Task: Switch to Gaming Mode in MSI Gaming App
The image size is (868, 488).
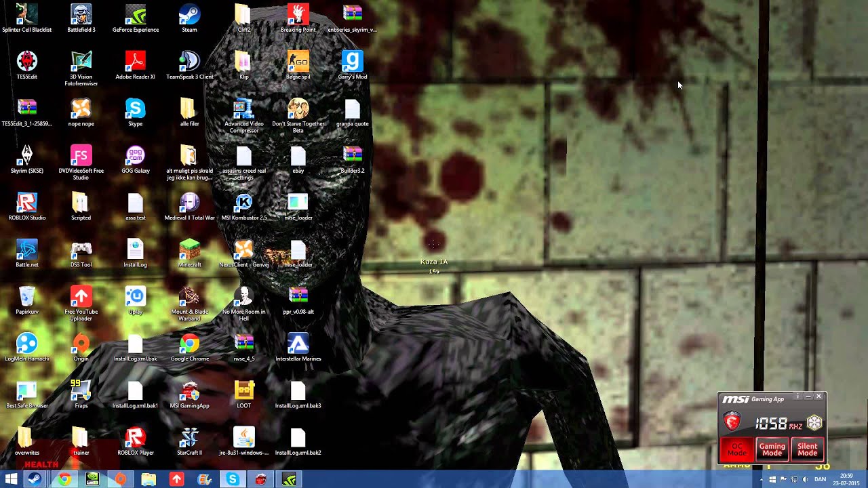Action: click(772, 449)
